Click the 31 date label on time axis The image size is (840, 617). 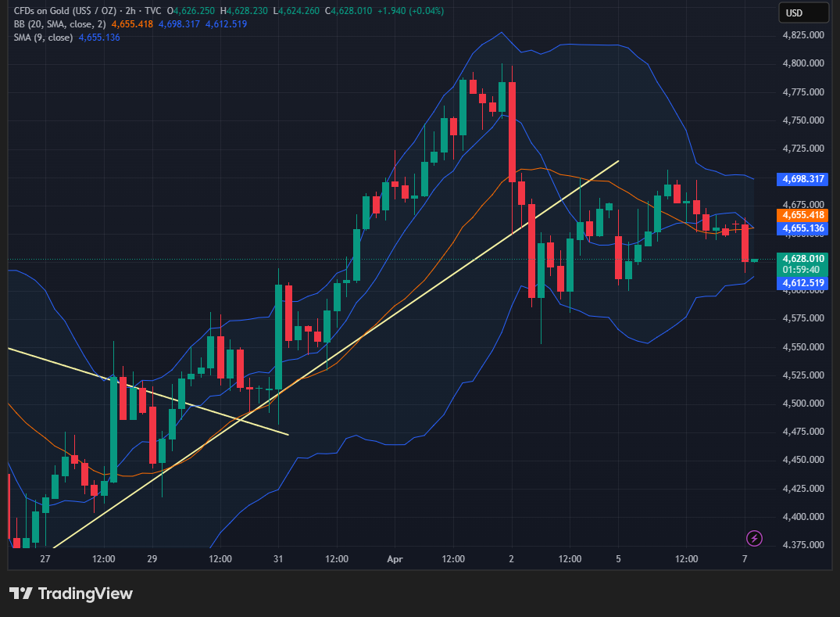277,559
